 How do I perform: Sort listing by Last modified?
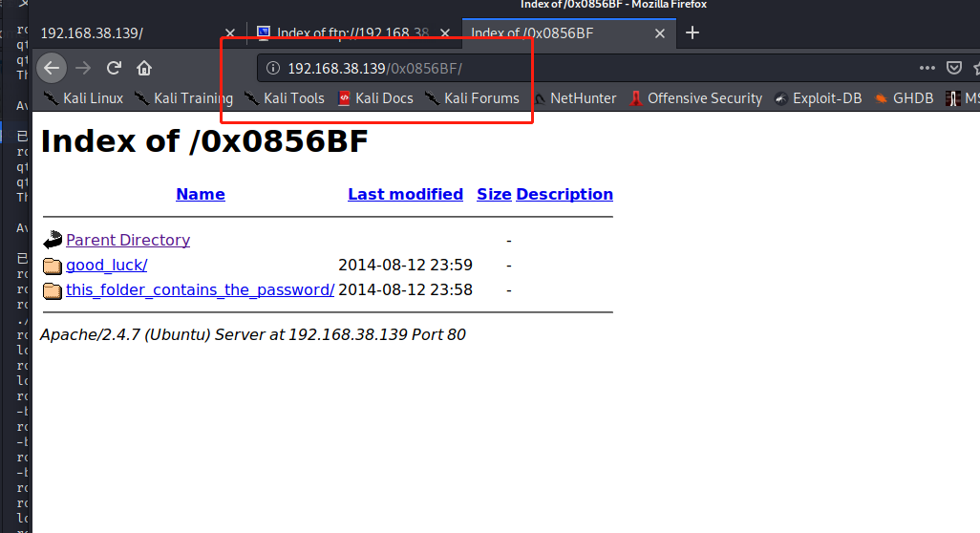click(405, 194)
